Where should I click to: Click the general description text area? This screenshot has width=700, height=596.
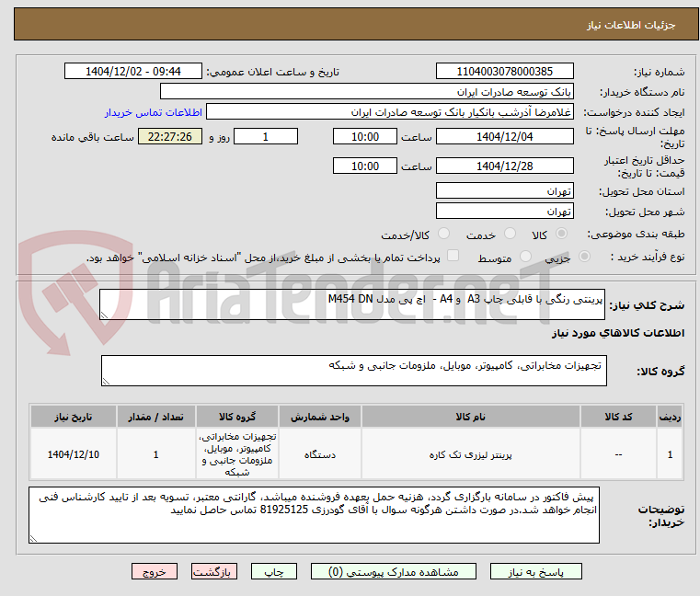(352, 304)
